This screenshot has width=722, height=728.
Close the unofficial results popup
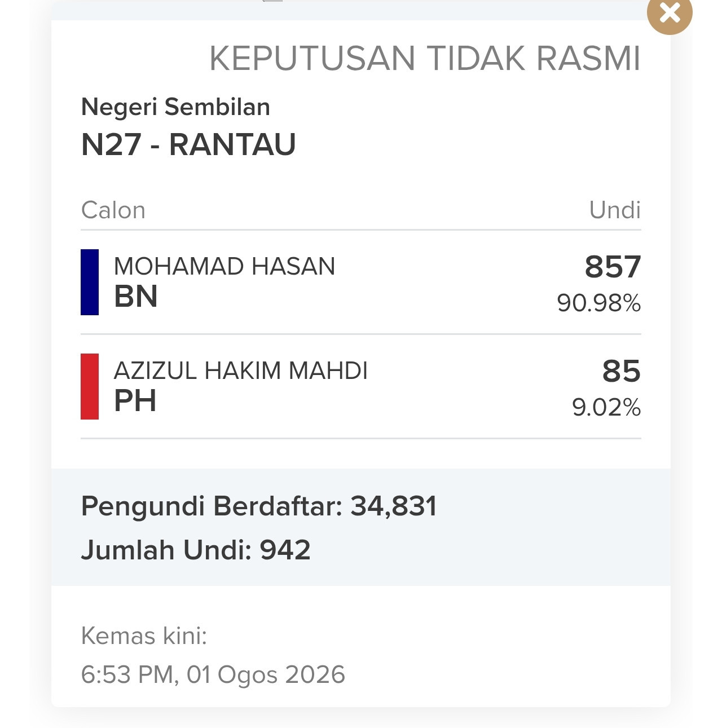tap(670, 12)
